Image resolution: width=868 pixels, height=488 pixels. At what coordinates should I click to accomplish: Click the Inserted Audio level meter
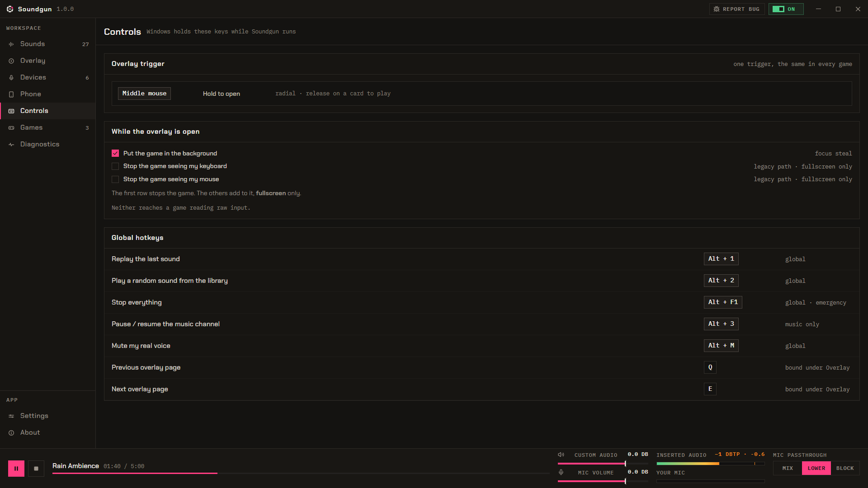pos(710,464)
